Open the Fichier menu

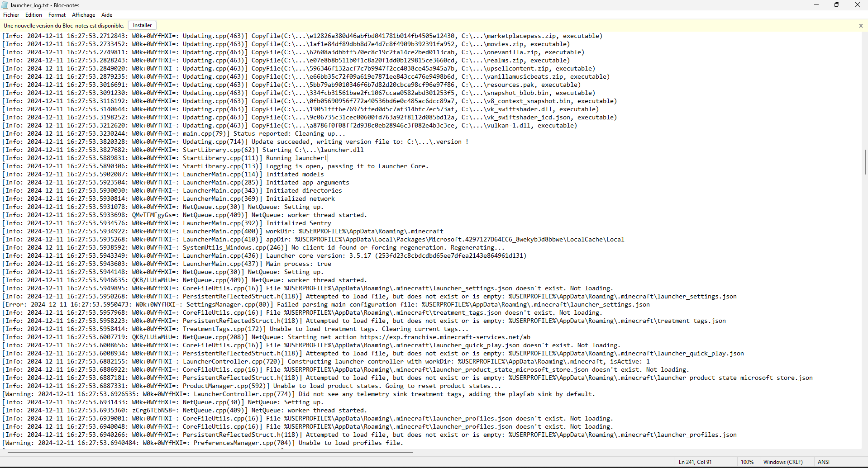click(x=11, y=15)
